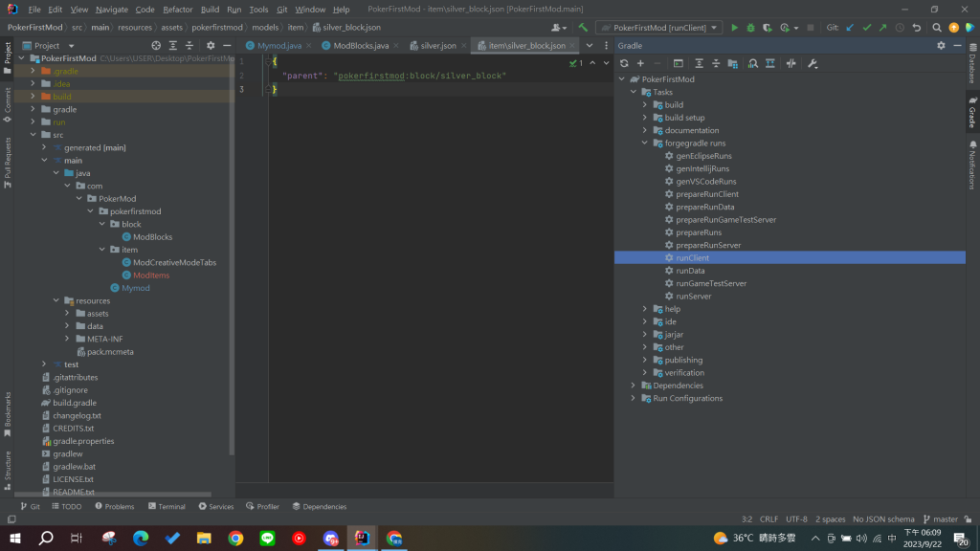Screen dimensions: 980x551
Task: Collapse the src folder
Action: [x=33, y=134]
